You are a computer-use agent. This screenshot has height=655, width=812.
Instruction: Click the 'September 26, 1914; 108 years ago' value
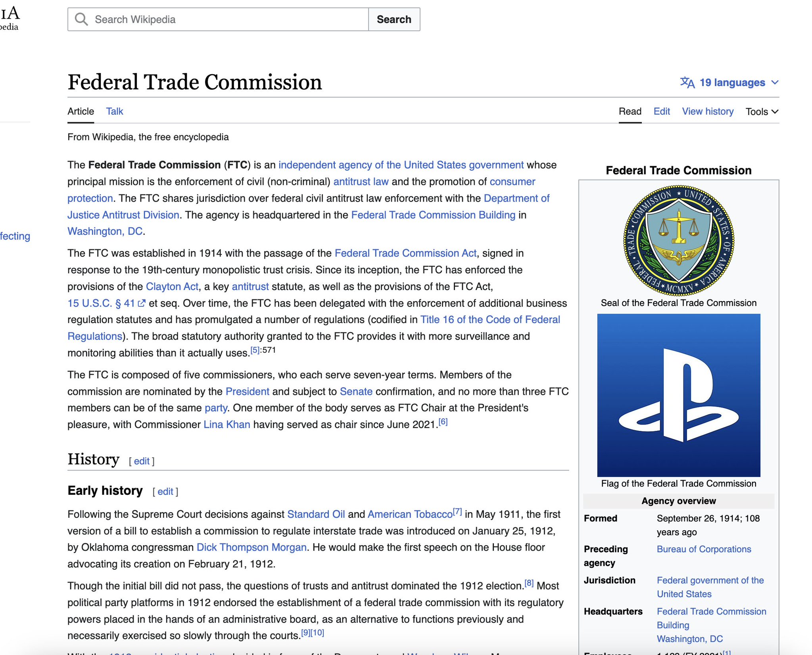[708, 525]
